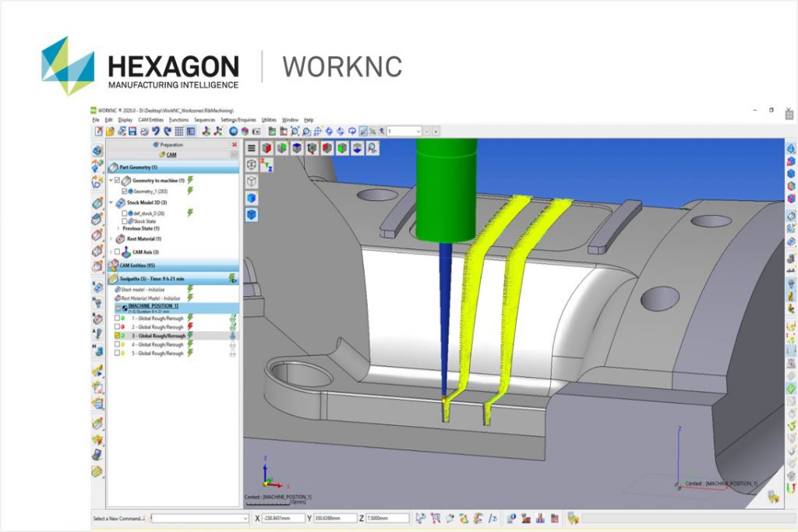
Task: Click the blue sphere shading icon
Action: coord(233,131)
